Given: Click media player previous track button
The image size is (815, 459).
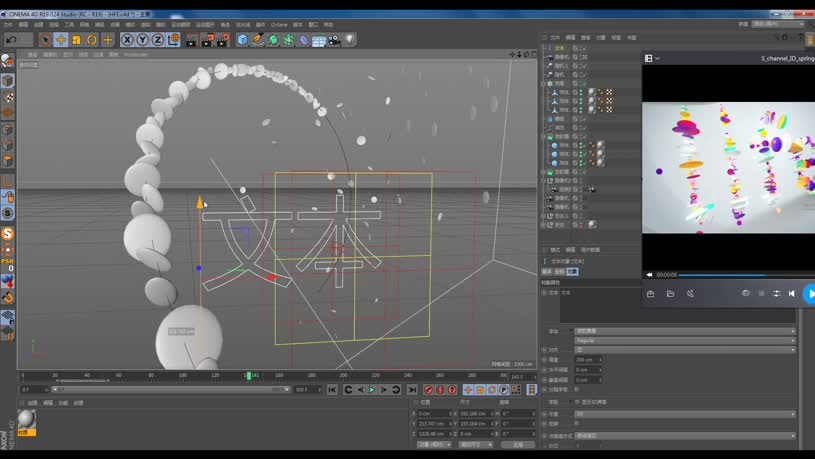Looking at the screenshot, I should point(792,294).
